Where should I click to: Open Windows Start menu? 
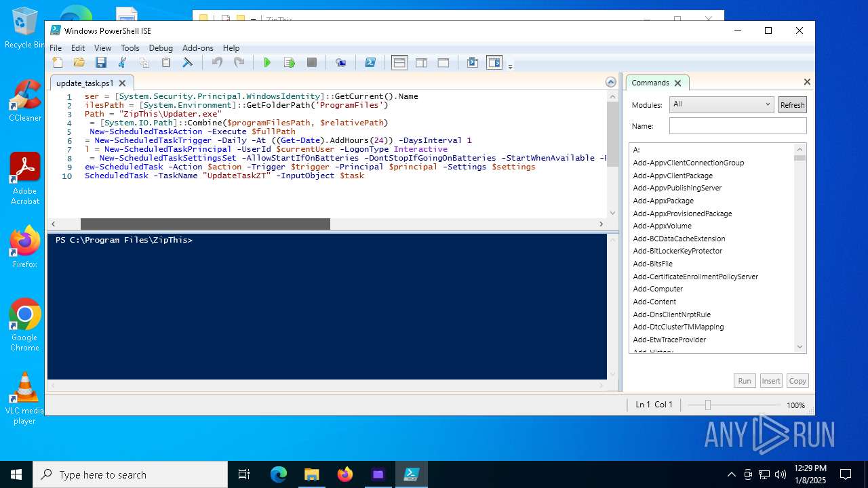[x=16, y=474]
